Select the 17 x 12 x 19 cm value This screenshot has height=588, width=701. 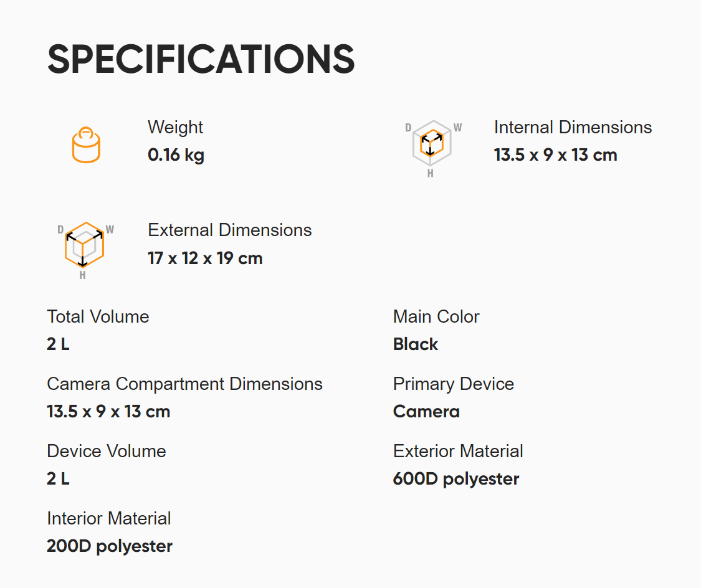point(205,258)
